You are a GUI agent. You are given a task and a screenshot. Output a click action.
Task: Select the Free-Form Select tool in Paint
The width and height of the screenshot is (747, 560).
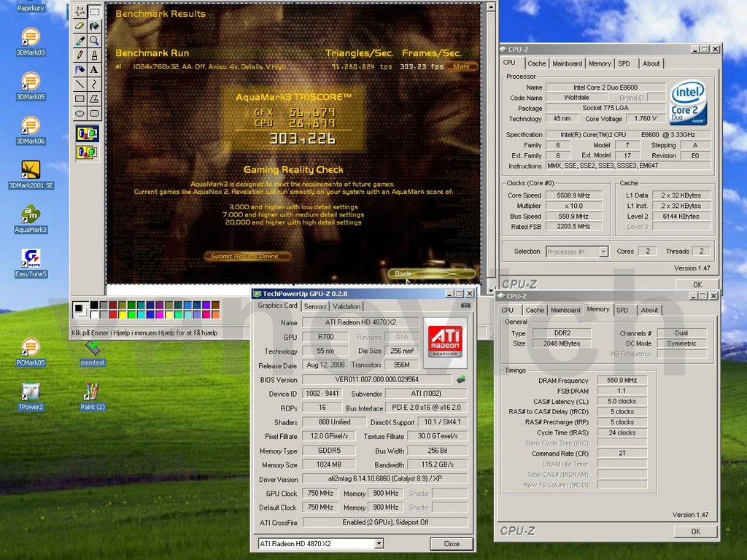click(80, 12)
